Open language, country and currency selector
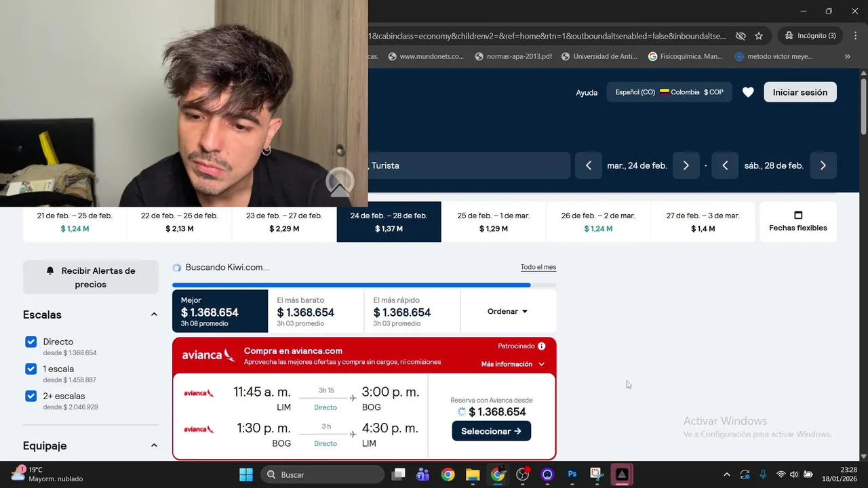The image size is (868, 488). (669, 92)
